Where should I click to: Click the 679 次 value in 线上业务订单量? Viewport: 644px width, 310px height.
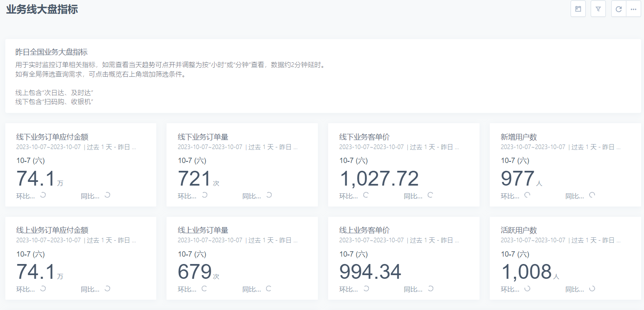coord(199,272)
